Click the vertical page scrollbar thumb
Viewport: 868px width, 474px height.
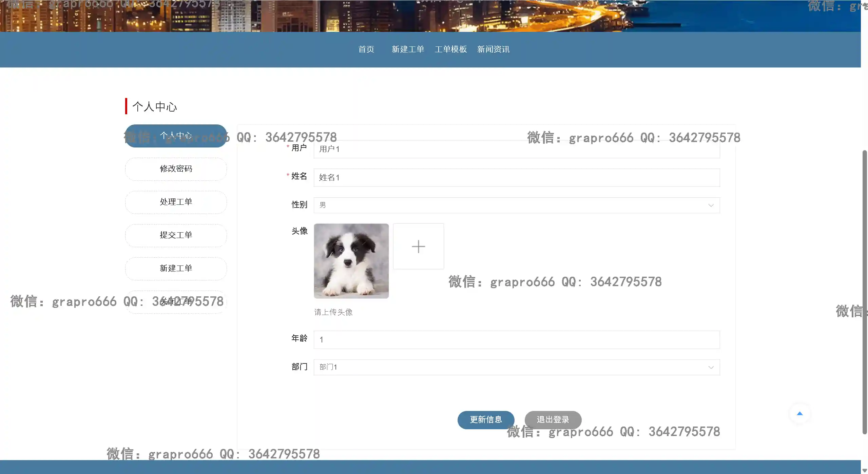click(864, 292)
